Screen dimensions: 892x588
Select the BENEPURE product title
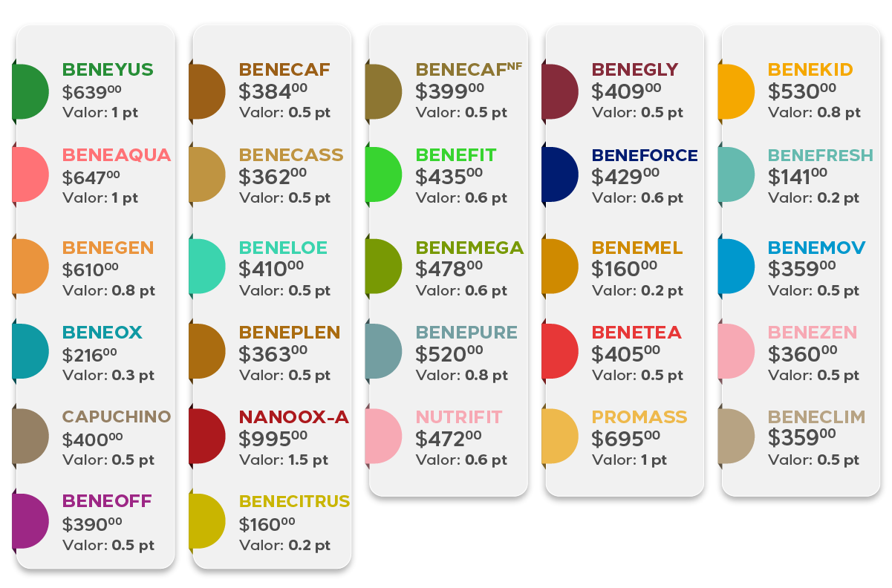point(466,332)
